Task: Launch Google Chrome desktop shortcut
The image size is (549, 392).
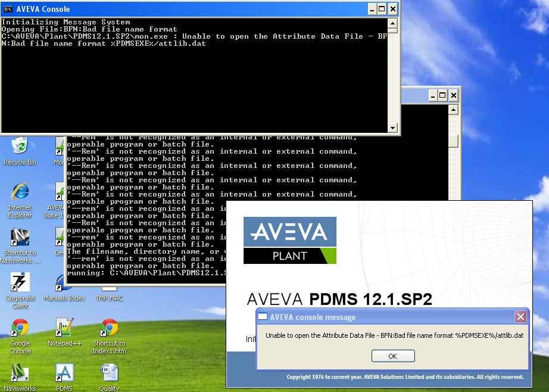Action: pos(20,337)
